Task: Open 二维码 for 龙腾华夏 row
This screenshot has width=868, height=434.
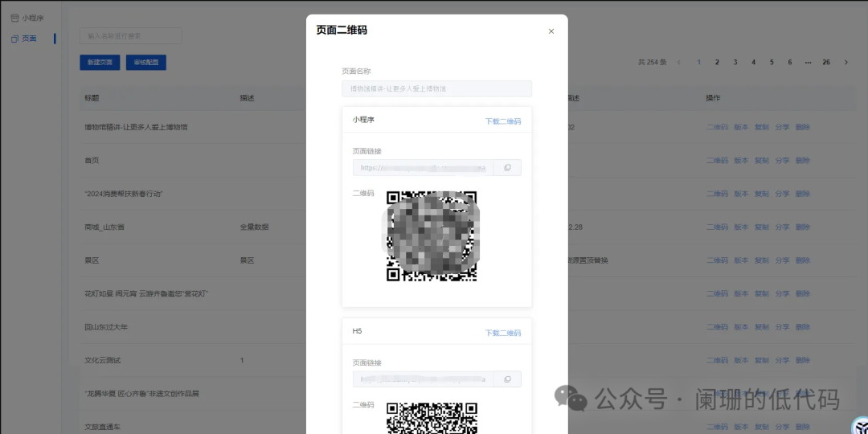Action: pyautogui.click(x=717, y=394)
